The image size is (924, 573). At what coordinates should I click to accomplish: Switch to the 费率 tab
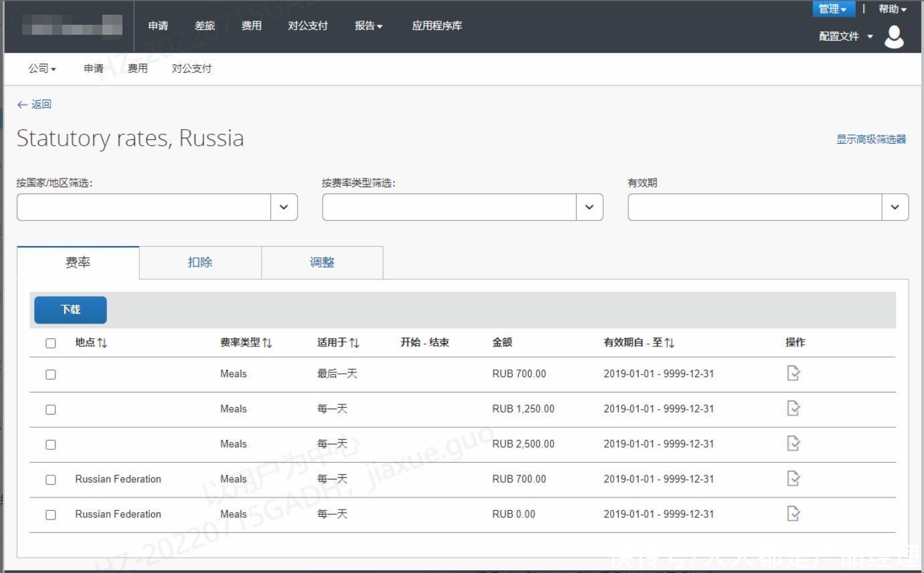coord(78,263)
